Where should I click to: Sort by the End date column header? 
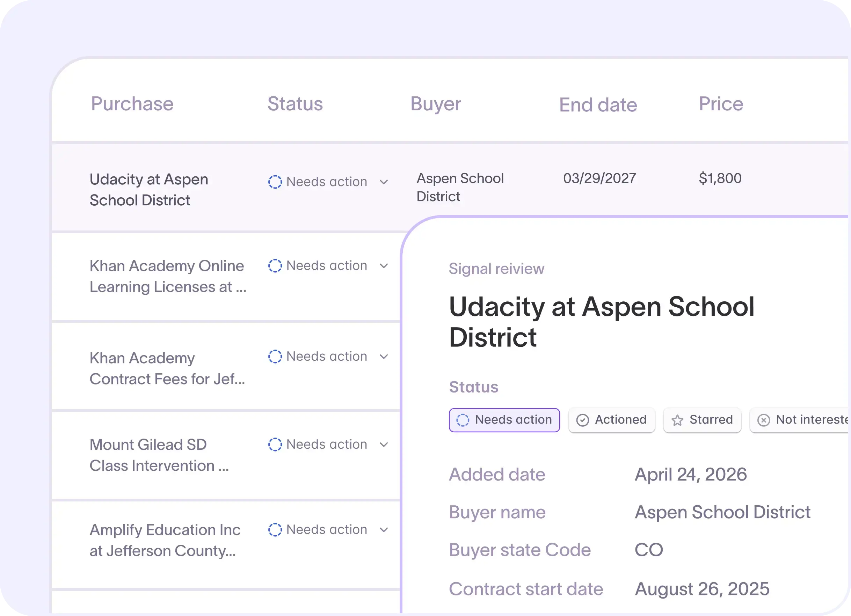[x=598, y=105]
